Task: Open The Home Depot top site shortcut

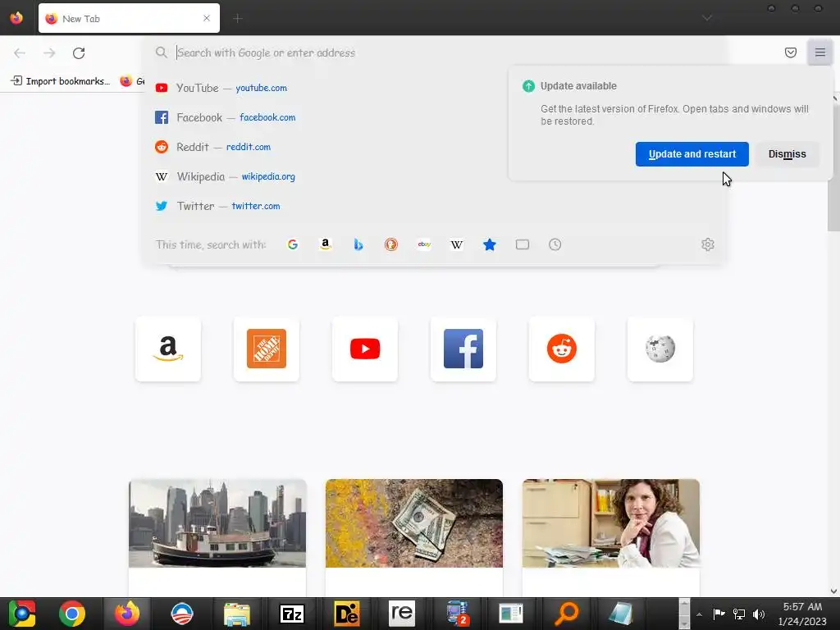Action: pyautogui.click(x=267, y=349)
